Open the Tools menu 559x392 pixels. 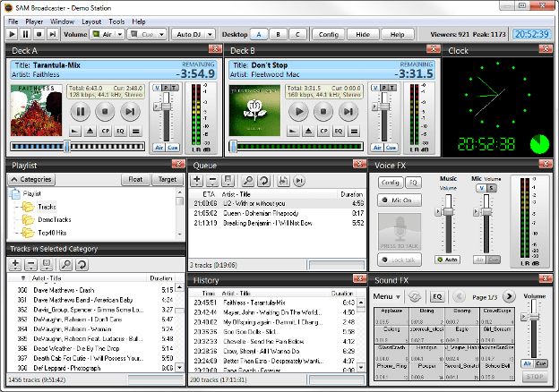[x=116, y=21]
